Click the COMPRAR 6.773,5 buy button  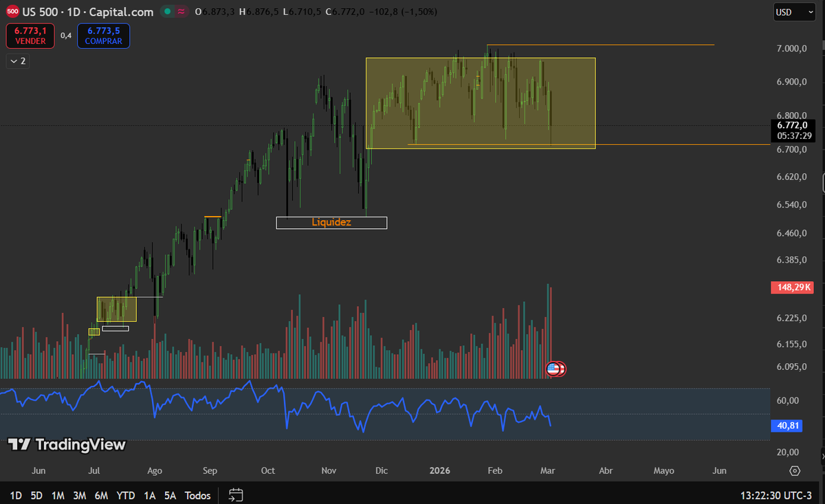click(103, 36)
